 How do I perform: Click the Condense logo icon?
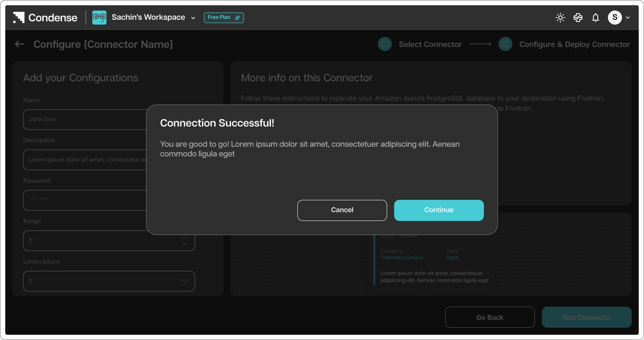tap(18, 18)
